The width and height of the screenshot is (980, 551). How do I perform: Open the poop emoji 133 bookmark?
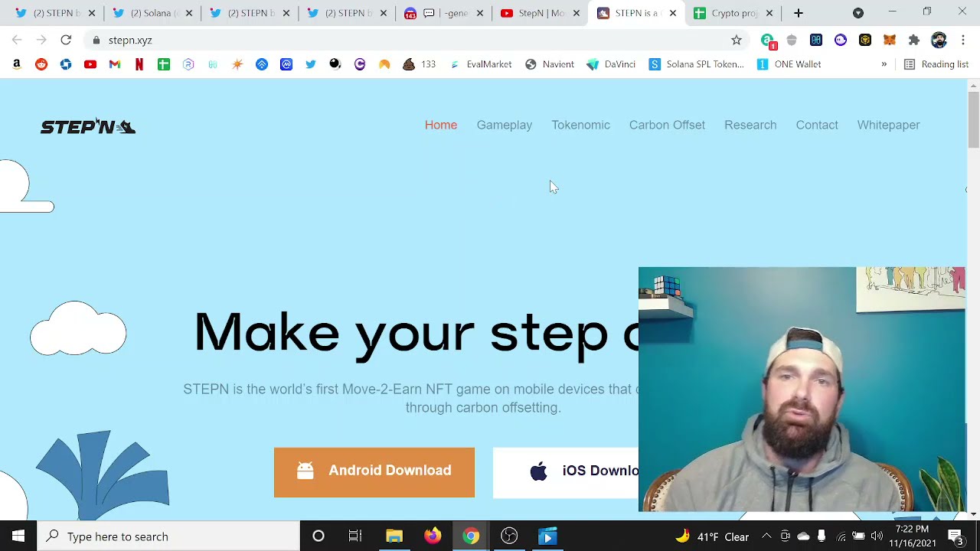coord(419,64)
